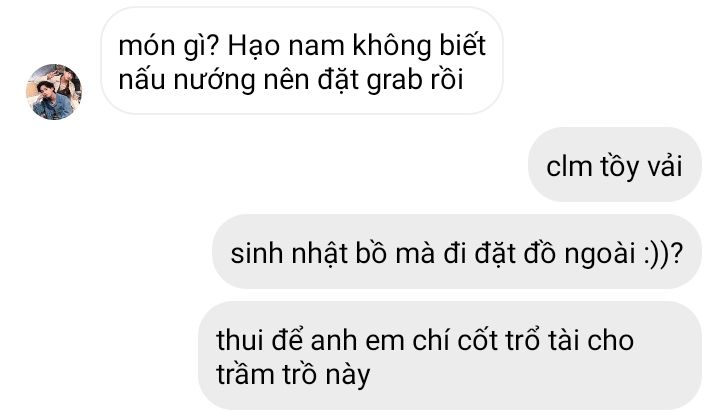This screenshot has width=720, height=413.
Task: Click the words 'món gì?' in first bubble
Action: tap(169, 47)
